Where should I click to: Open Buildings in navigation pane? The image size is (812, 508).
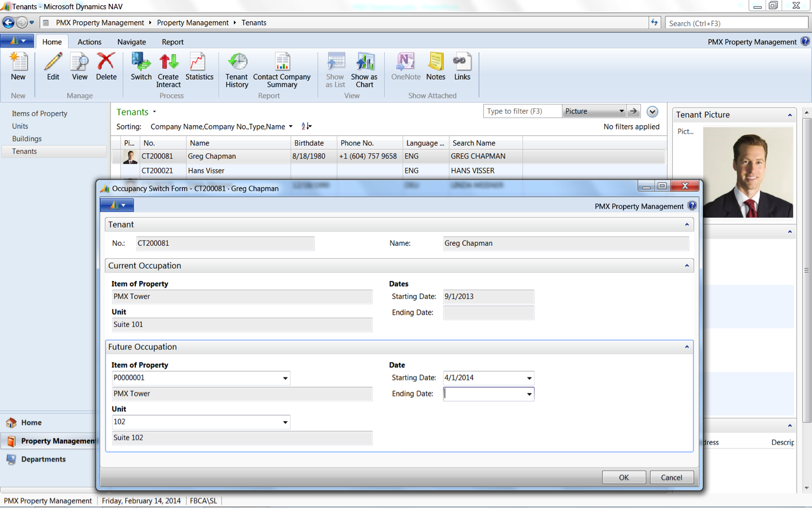click(27, 139)
